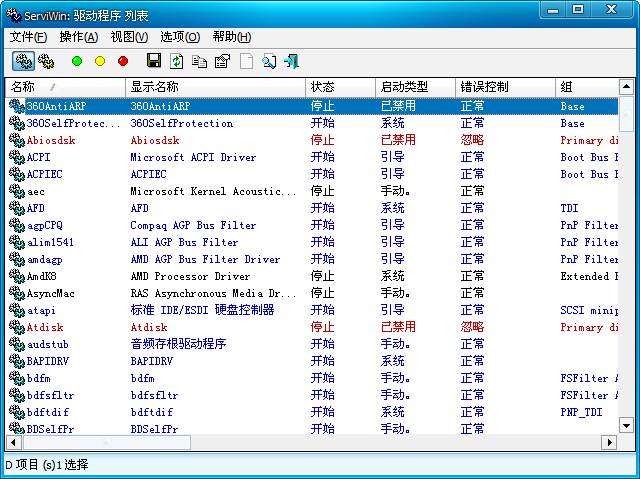
Task: Click the gear icon beside aec
Action: point(17,191)
